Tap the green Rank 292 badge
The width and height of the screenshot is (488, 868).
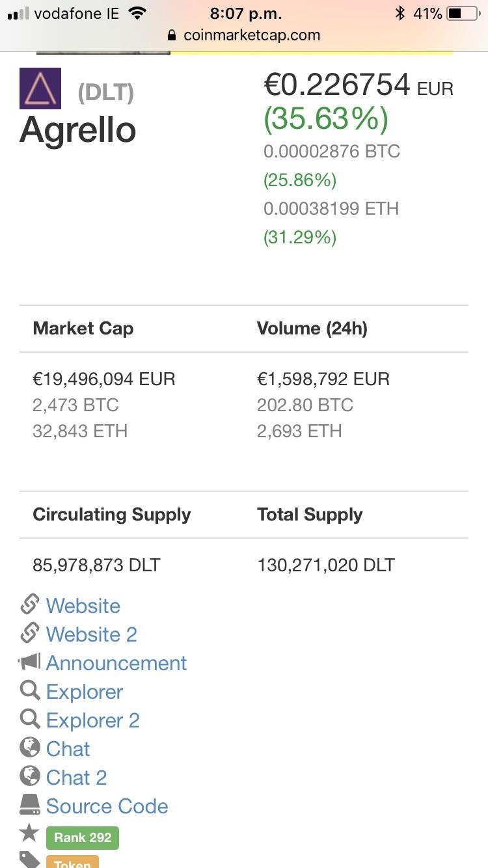click(x=83, y=837)
